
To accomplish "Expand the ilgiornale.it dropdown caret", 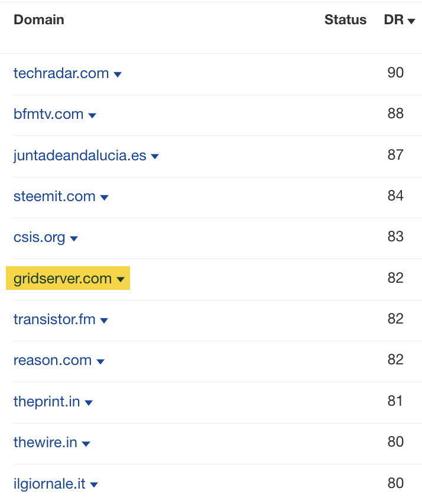I will click(93, 484).
